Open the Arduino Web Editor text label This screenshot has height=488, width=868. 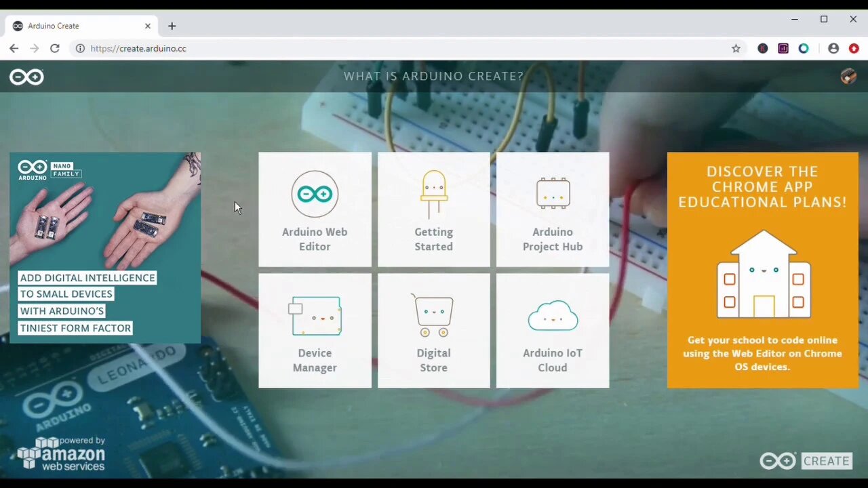pyautogui.click(x=315, y=239)
